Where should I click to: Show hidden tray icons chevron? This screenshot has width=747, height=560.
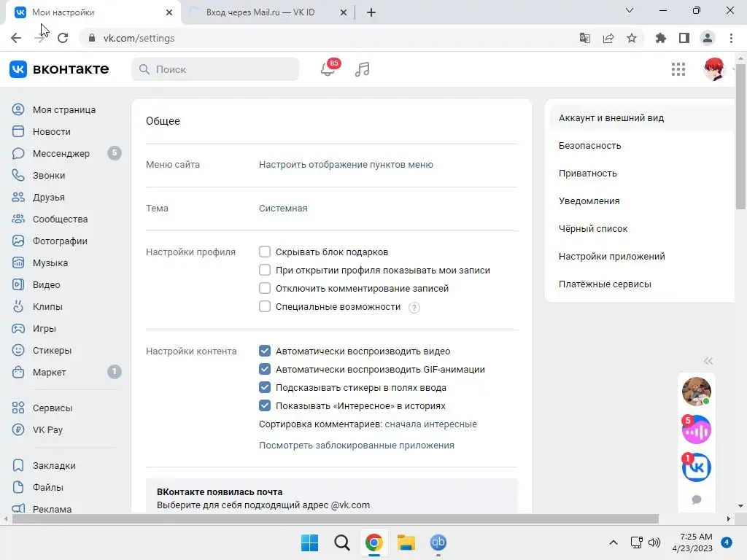point(614,542)
